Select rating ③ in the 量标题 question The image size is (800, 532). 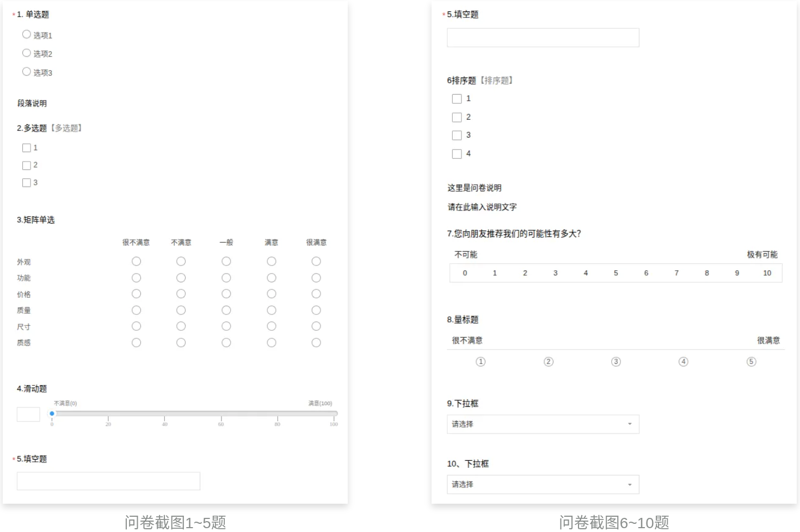616,361
